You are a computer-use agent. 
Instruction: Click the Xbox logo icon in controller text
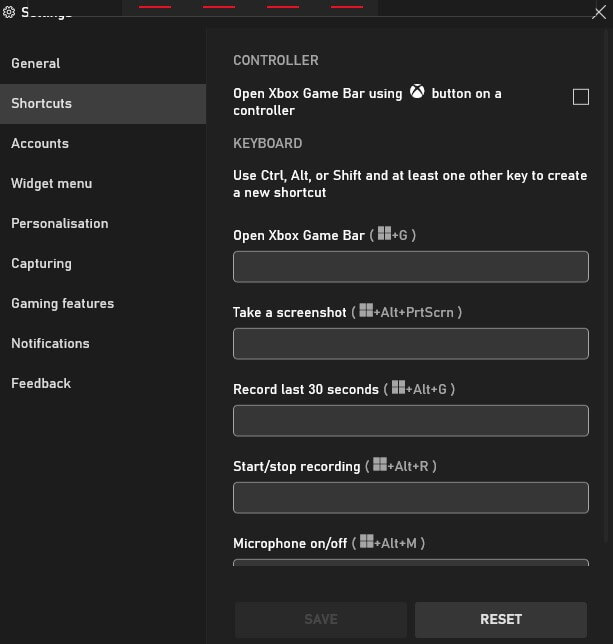pos(417,91)
